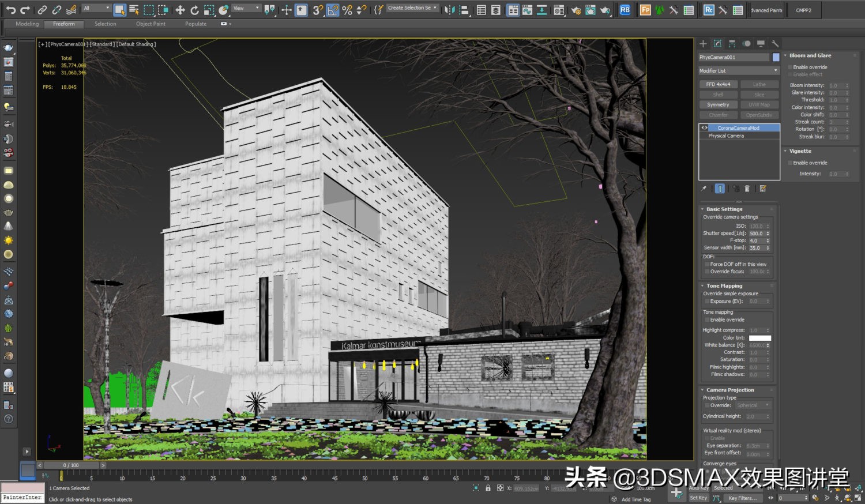Click the white Color tint swatch
Image resolution: width=865 pixels, height=504 pixels.
click(x=759, y=338)
